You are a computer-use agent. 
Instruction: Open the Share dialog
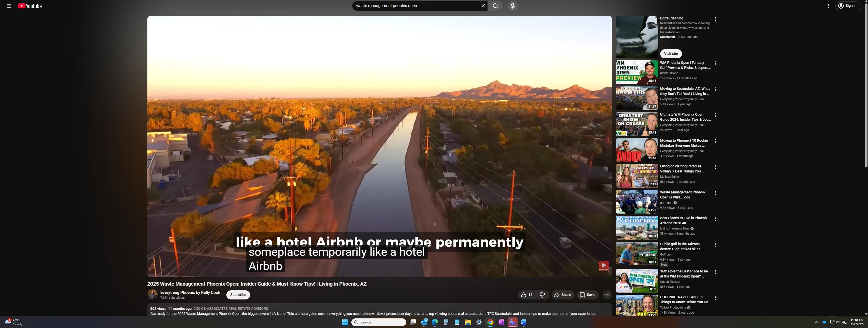[x=562, y=295]
